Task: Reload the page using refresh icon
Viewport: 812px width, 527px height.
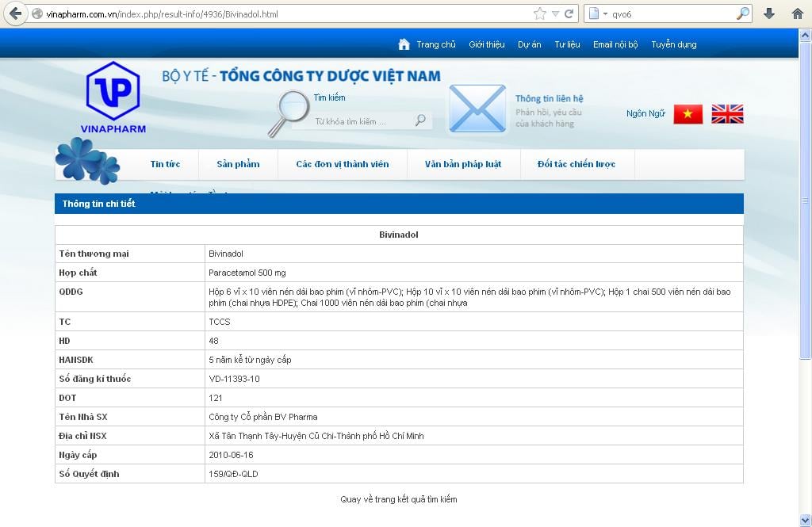Action: 569,14
